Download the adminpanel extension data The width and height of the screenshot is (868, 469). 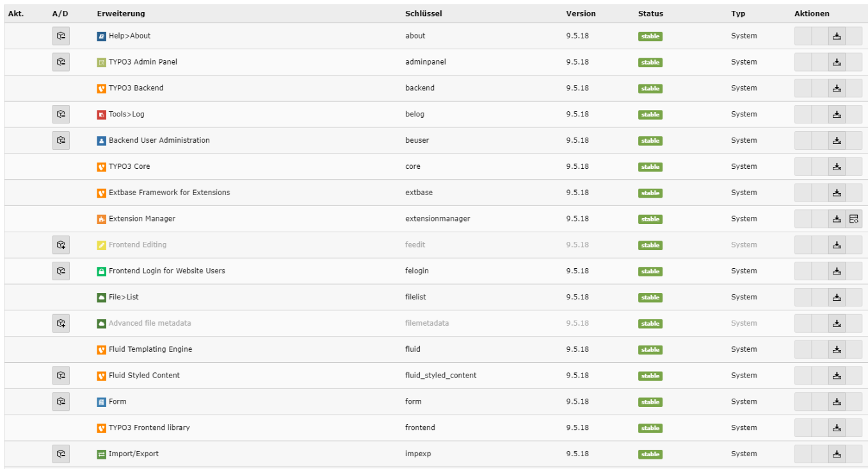(x=837, y=62)
